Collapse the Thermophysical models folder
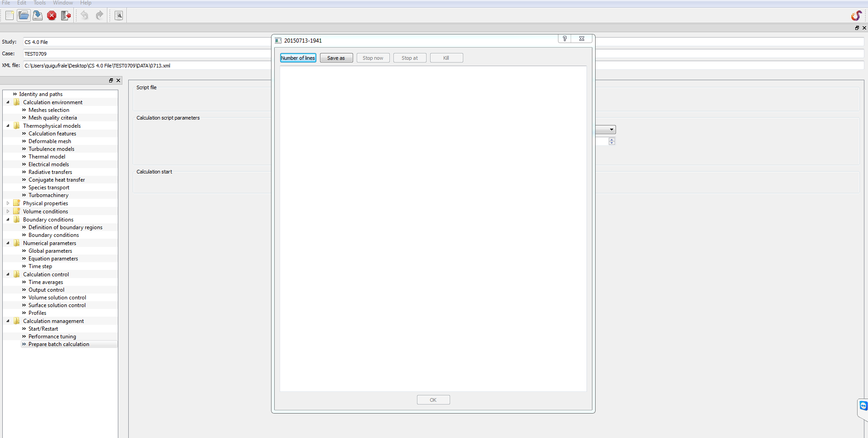 (x=8, y=126)
